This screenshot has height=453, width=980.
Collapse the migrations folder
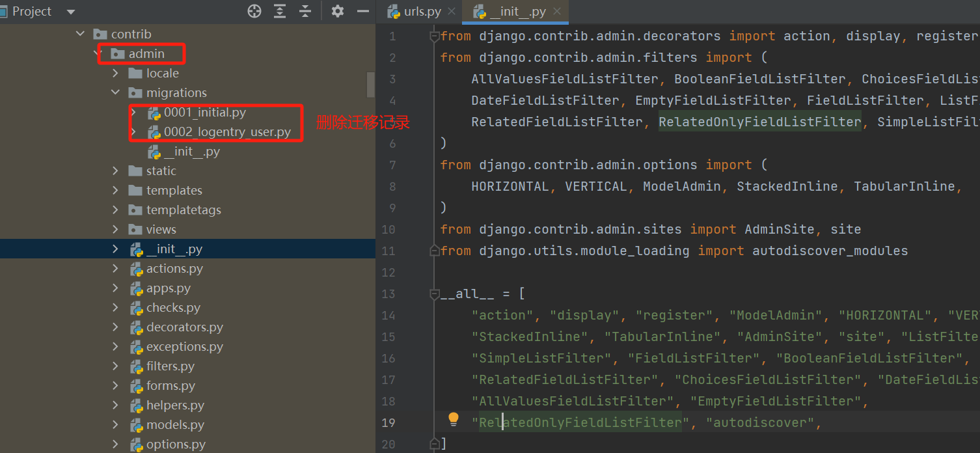[115, 92]
